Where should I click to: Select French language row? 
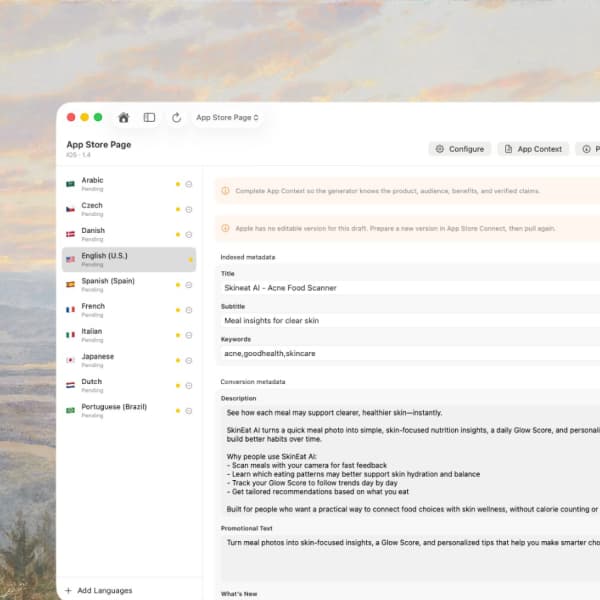[129, 310]
